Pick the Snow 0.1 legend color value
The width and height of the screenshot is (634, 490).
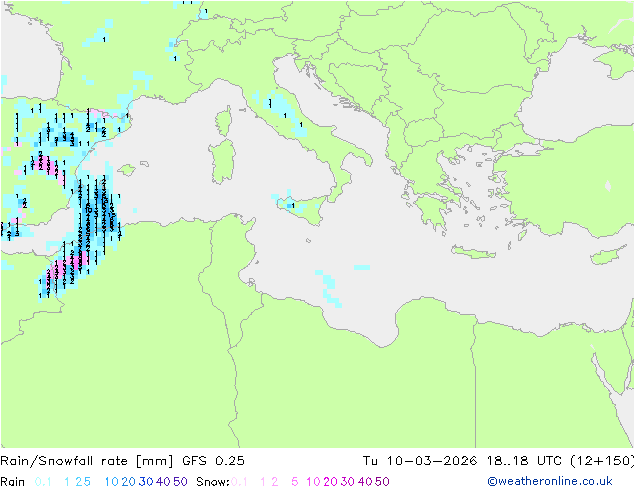pos(239,482)
